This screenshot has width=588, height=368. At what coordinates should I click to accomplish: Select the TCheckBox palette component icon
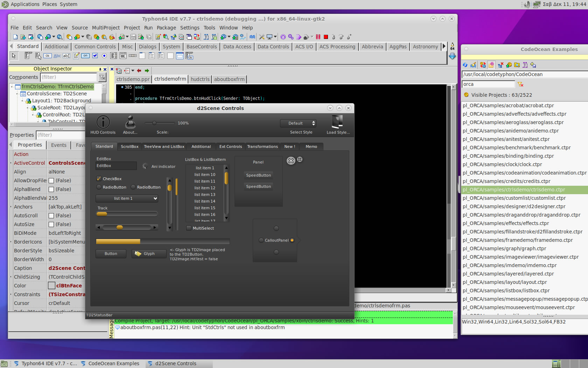[95, 56]
